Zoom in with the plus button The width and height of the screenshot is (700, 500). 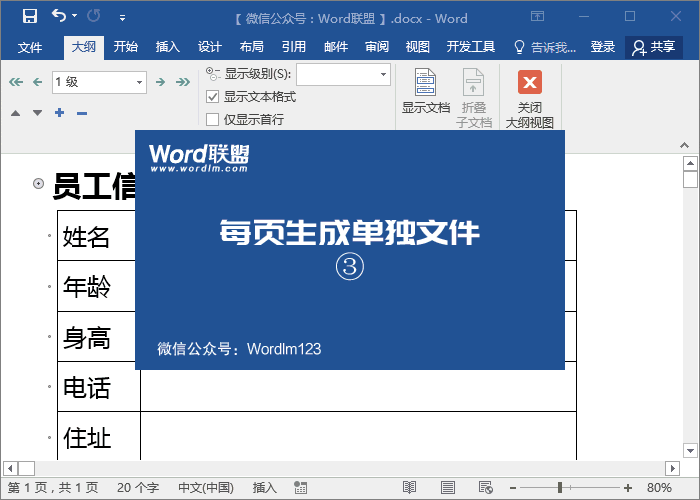coord(628,488)
